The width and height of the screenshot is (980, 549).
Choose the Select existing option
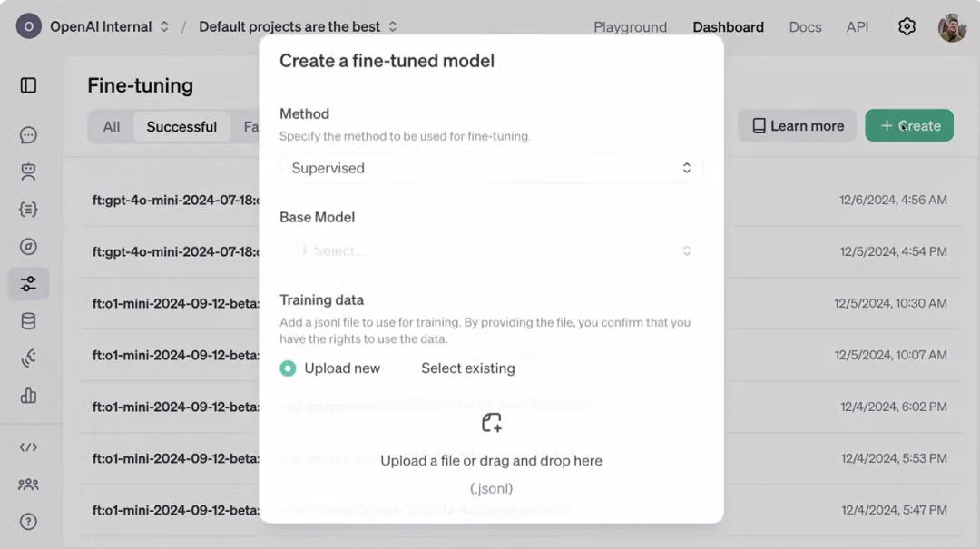tap(467, 368)
